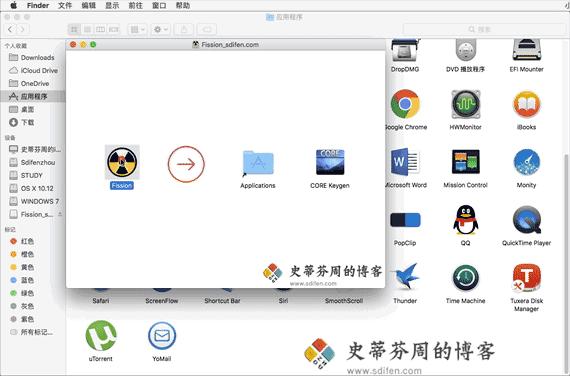Eject the Fission_s... volume in sidebar

pos(60,214)
